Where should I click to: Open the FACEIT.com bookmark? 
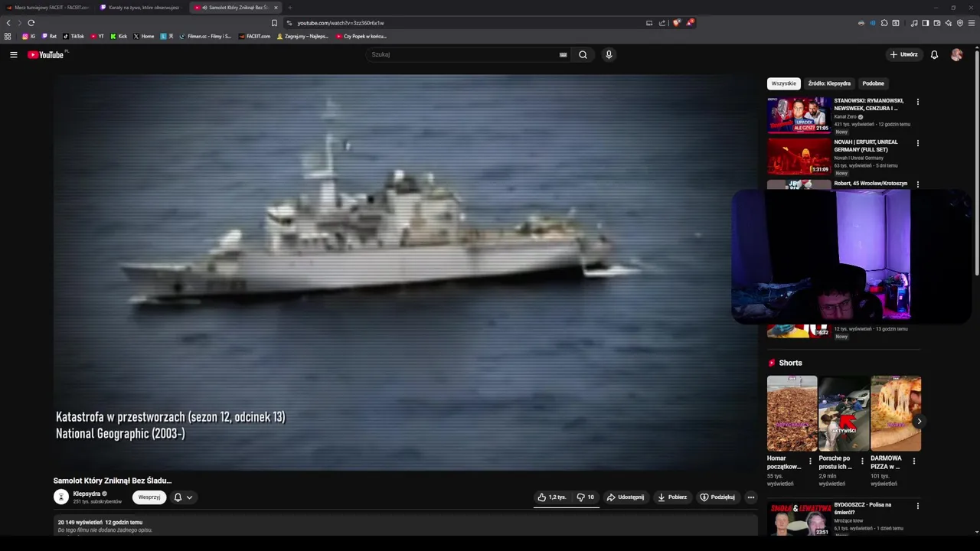(254, 36)
